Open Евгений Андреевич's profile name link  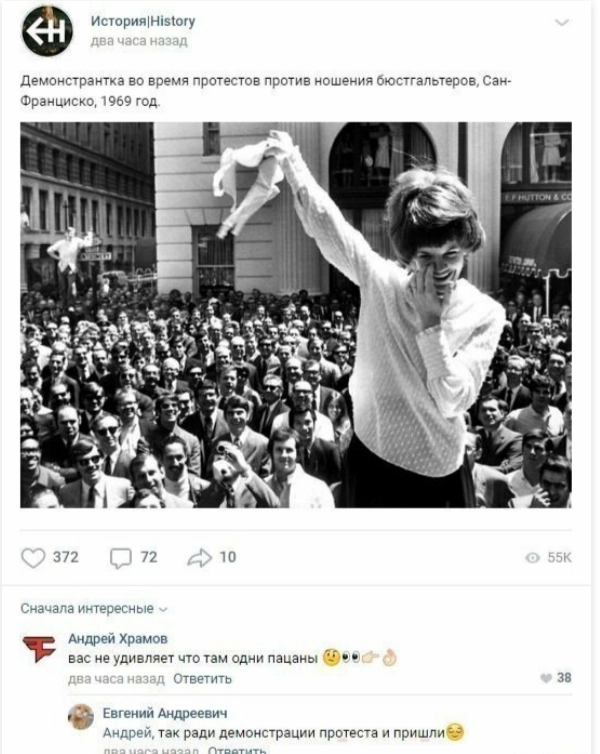click(165, 713)
